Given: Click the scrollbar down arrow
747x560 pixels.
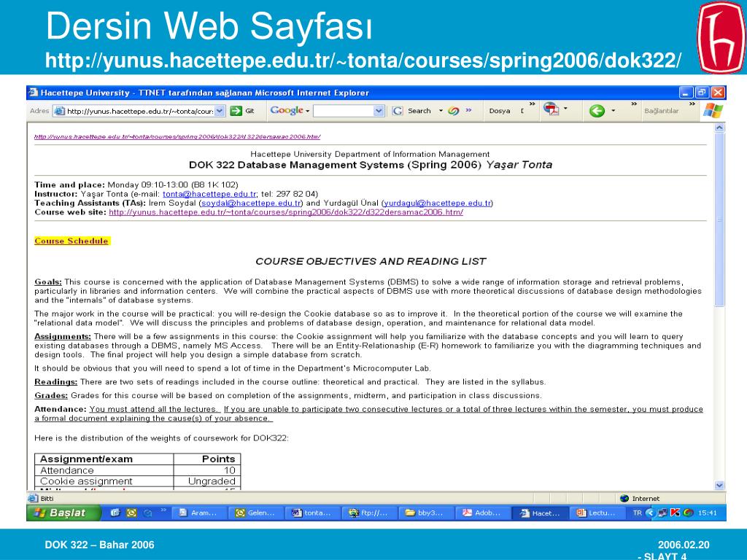Looking at the screenshot, I should (719, 485).
